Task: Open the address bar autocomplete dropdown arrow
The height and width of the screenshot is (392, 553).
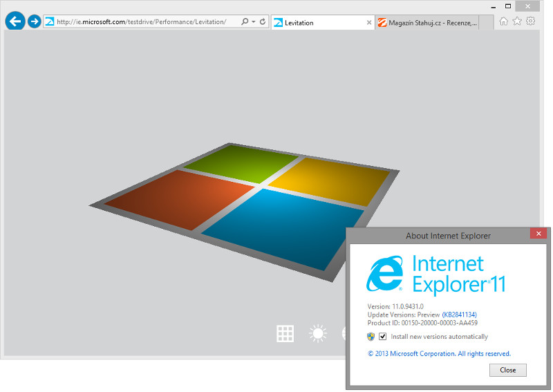Action: coord(254,22)
